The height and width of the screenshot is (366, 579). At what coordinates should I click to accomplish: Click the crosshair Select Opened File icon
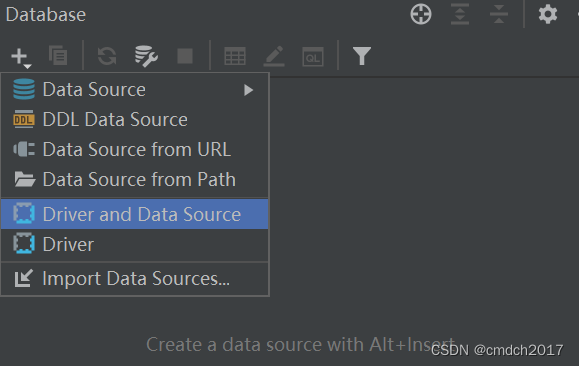(421, 14)
